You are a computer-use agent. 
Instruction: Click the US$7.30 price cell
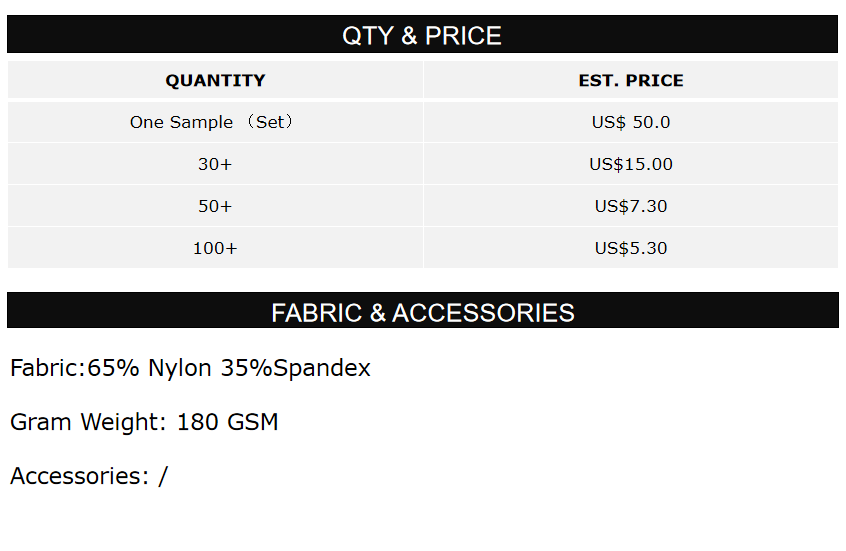(631, 207)
